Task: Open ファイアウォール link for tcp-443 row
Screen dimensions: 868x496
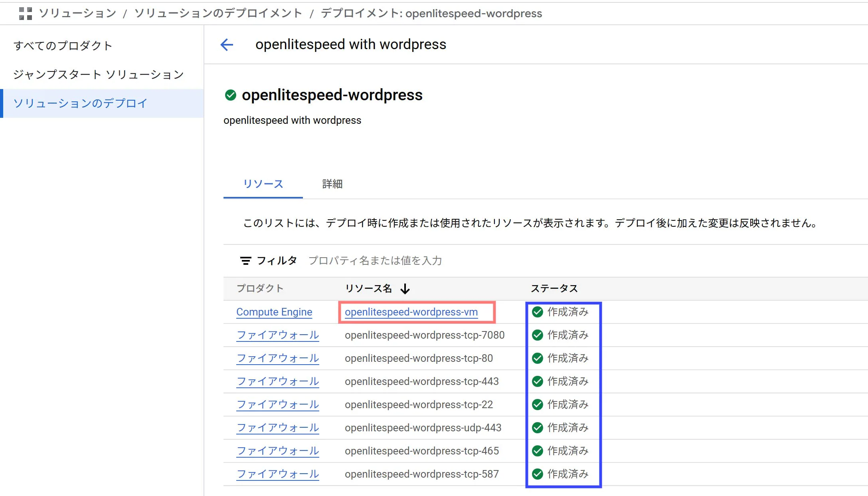Action: 278,381
